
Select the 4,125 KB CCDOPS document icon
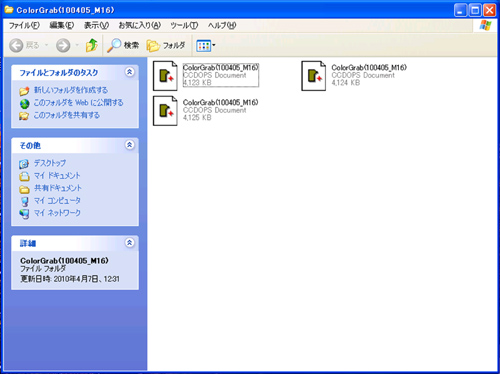165,111
